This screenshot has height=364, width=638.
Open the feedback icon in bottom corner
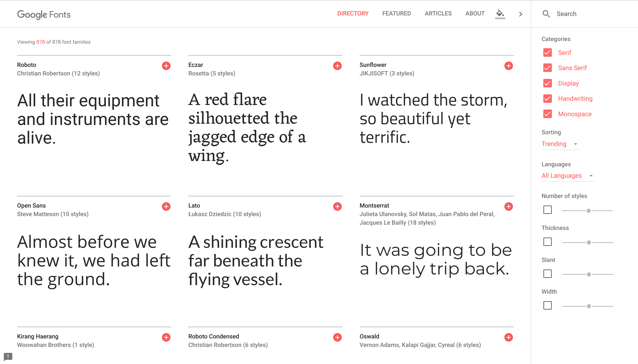(8, 357)
